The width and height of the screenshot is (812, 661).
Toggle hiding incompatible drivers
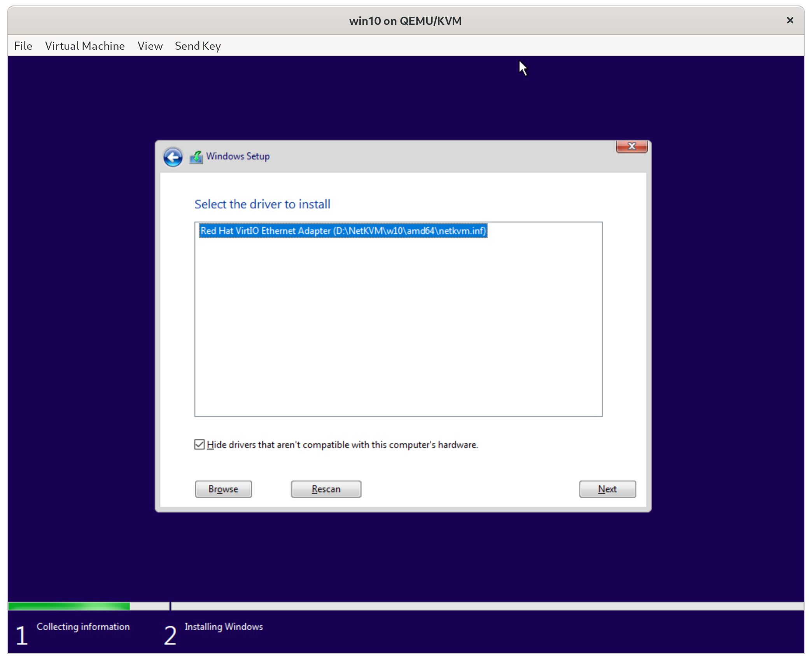(199, 444)
